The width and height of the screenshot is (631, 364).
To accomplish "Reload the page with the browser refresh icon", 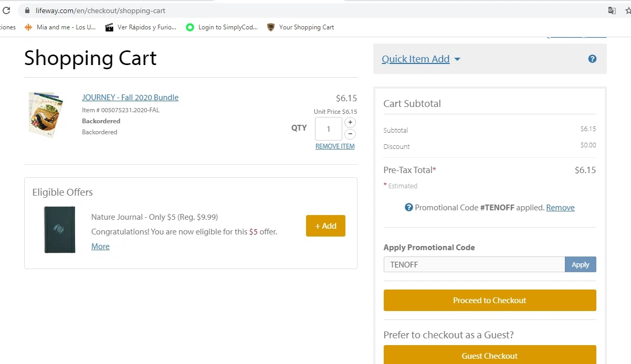I will pyautogui.click(x=6, y=10).
